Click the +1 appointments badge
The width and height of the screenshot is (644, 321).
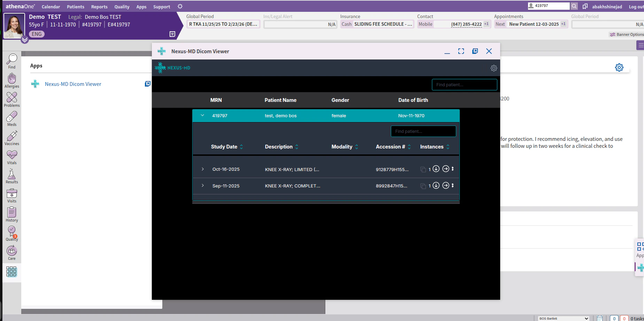(x=563, y=24)
